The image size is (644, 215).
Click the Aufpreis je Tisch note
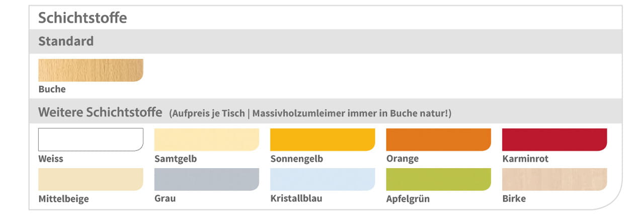click(x=310, y=113)
